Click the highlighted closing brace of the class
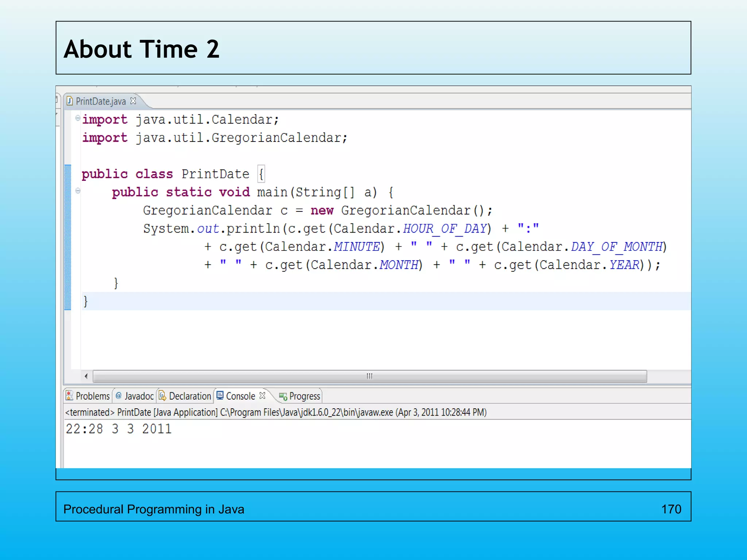747x560 pixels. (86, 302)
